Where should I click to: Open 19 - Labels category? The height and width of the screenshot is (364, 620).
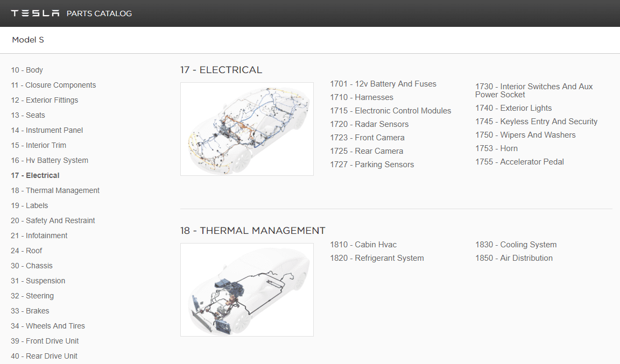(30, 205)
